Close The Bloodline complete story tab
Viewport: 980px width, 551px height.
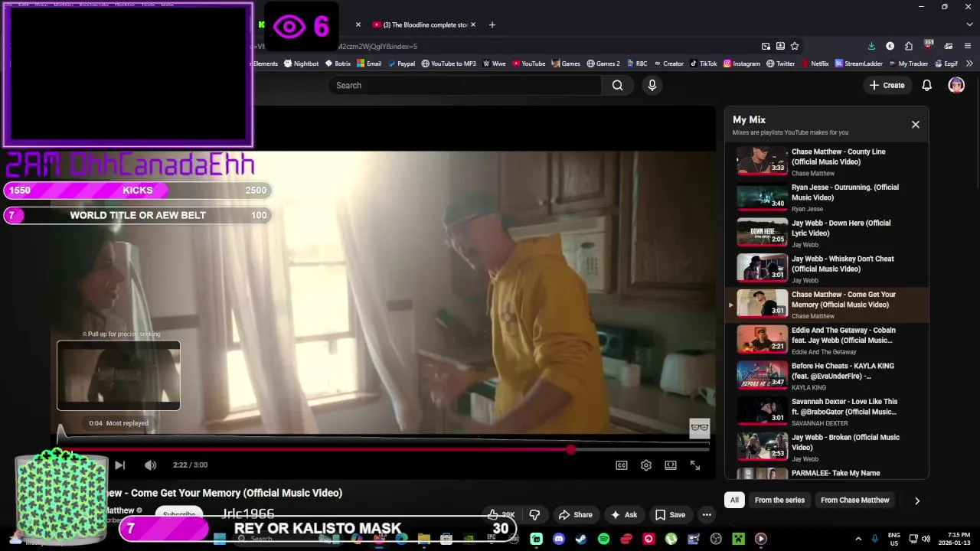(x=472, y=24)
